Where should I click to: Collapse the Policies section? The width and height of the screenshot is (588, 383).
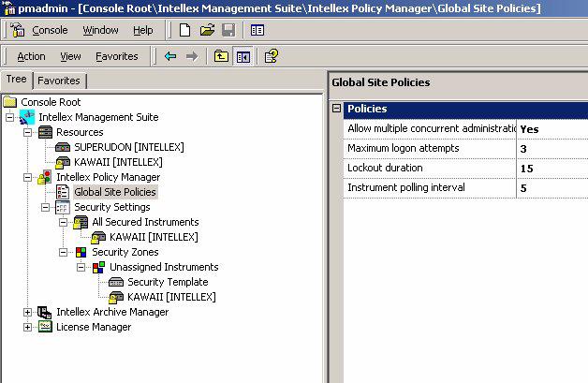pyautogui.click(x=337, y=109)
